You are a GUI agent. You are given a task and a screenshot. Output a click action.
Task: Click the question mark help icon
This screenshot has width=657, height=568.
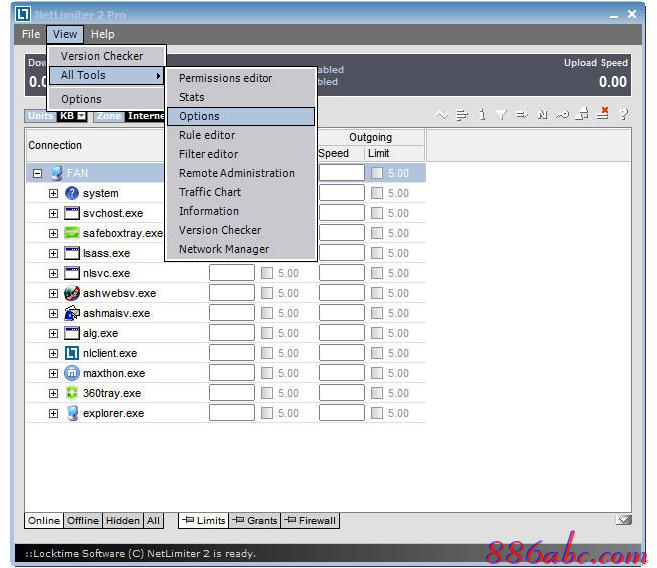pos(623,115)
